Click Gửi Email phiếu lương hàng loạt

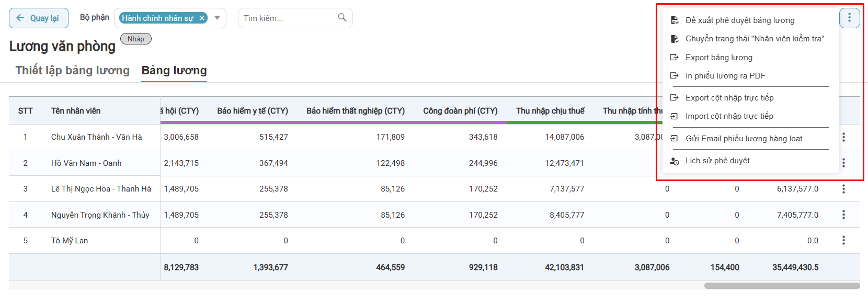(x=744, y=139)
